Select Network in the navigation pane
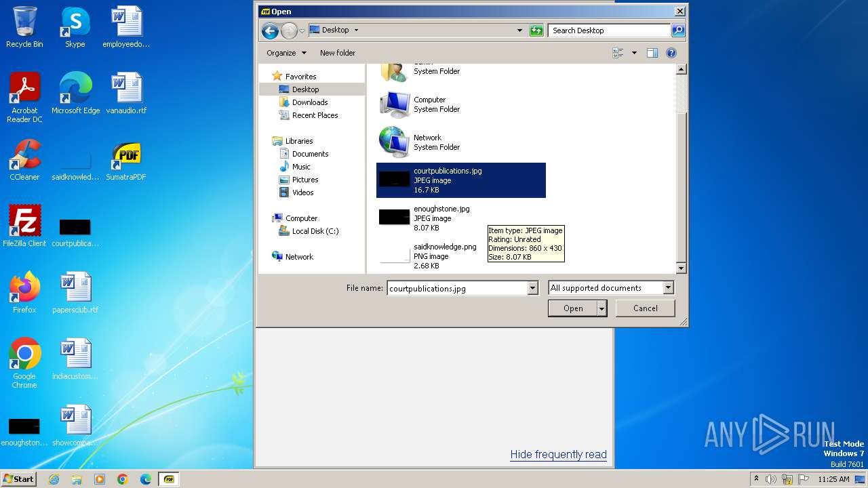Viewport: 868px width, 488px height. [292, 257]
